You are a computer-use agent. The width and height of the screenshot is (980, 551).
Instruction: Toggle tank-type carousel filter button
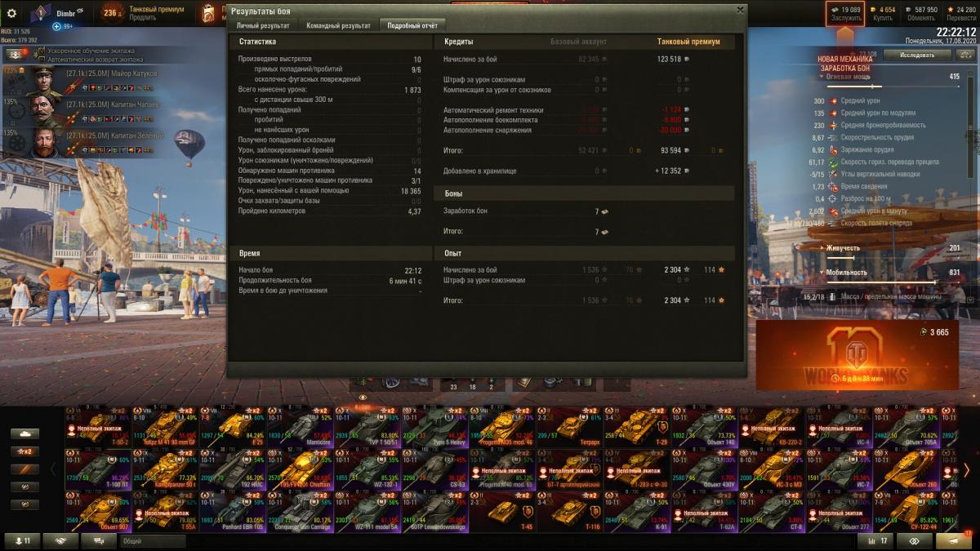tap(24, 433)
